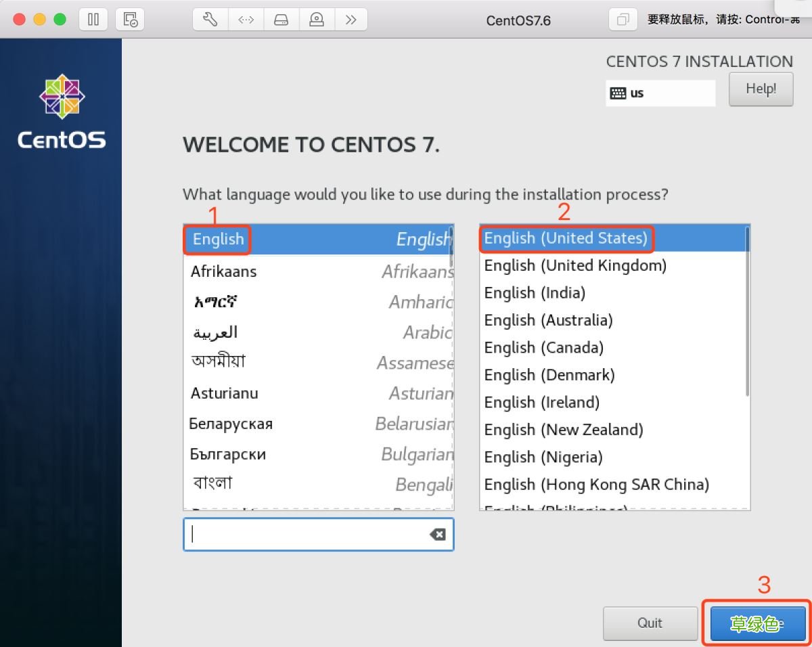Image resolution: width=812 pixels, height=647 pixels.
Task: Select English (Hong Kong SAR China)
Action: point(596,484)
